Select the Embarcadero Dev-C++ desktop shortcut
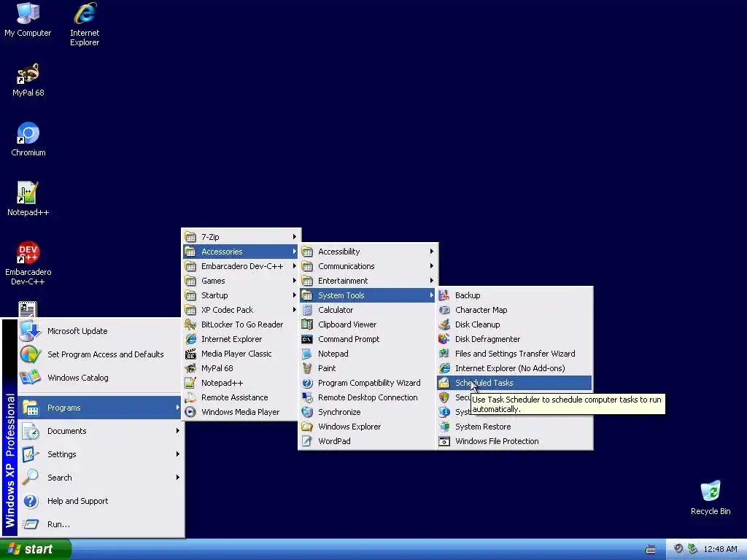 [x=28, y=263]
